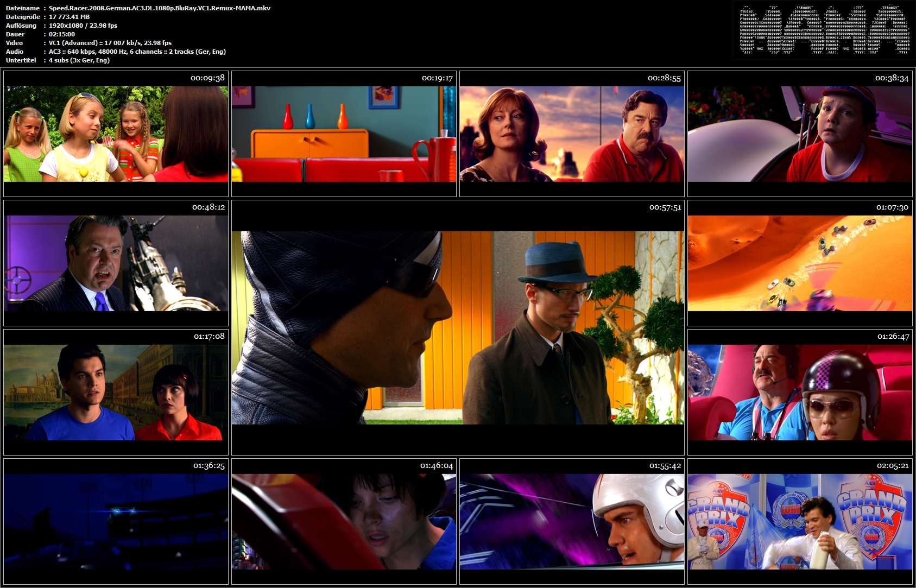Click the file size value 17 773.41 MB
Screen dimensions: 916x588
[x=69, y=17]
